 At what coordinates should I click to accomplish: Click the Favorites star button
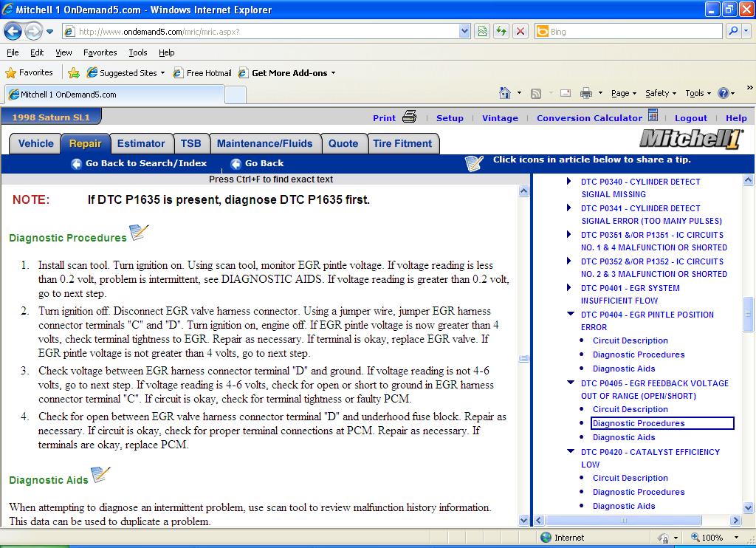click(29, 73)
